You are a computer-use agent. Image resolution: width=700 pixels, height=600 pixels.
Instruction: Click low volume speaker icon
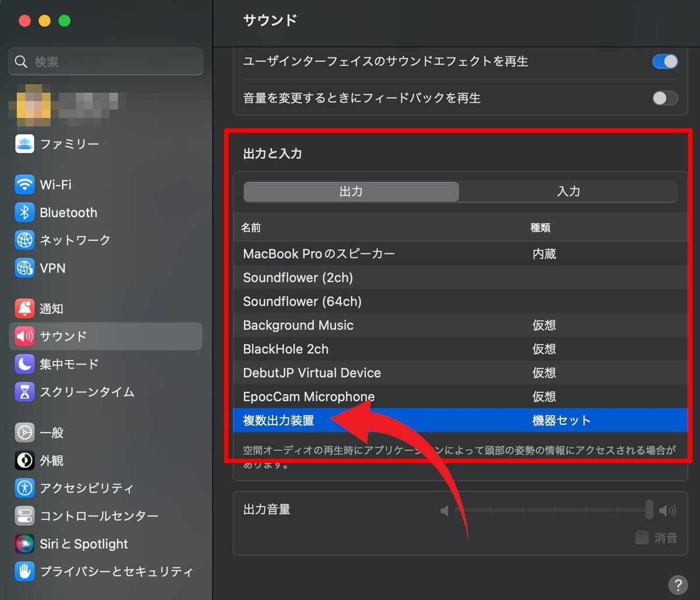pyautogui.click(x=445, y=511)
